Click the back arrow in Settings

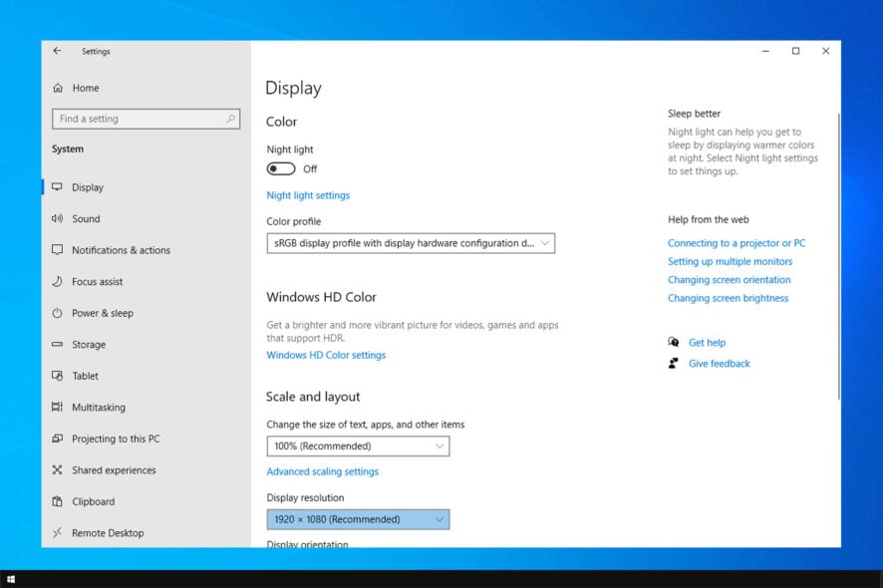pyautogui.click(x=57, y=51)
